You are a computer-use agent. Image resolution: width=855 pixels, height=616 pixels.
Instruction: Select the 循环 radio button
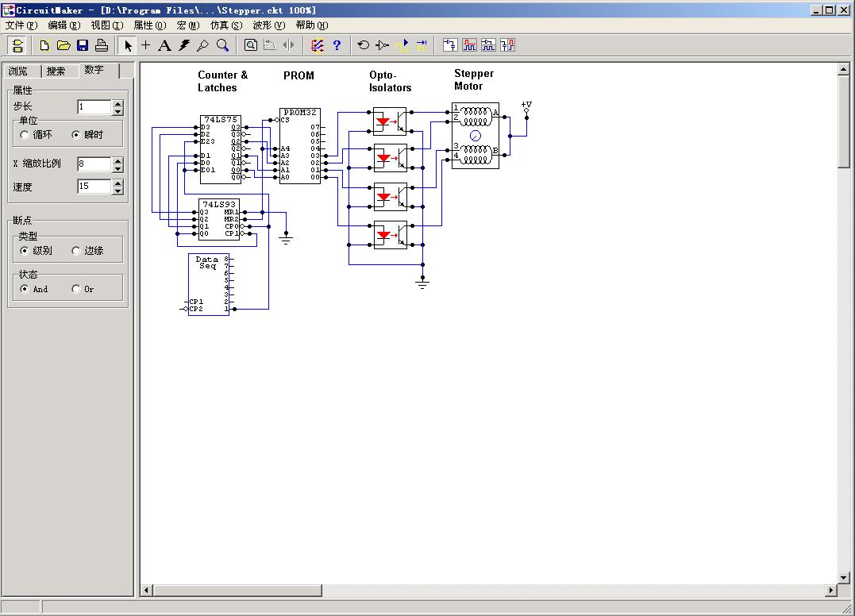[x=25, y=135]
